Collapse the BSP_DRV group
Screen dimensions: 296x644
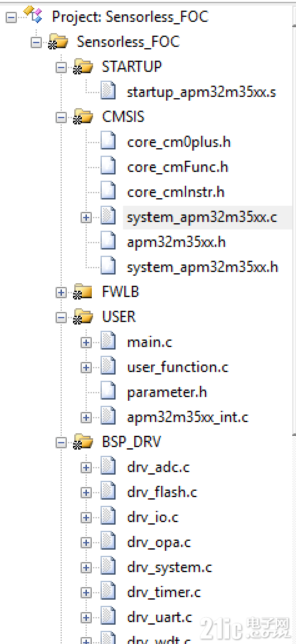(61, 442)
